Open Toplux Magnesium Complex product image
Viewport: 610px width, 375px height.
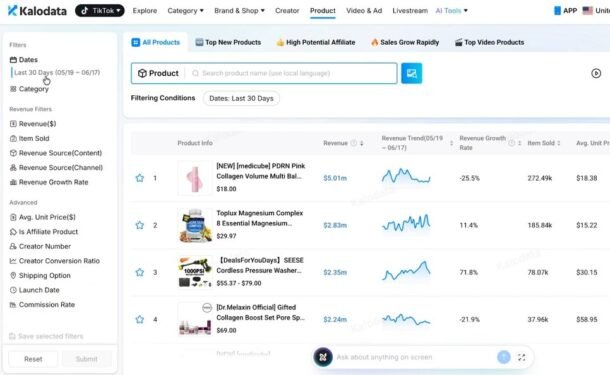195,225
